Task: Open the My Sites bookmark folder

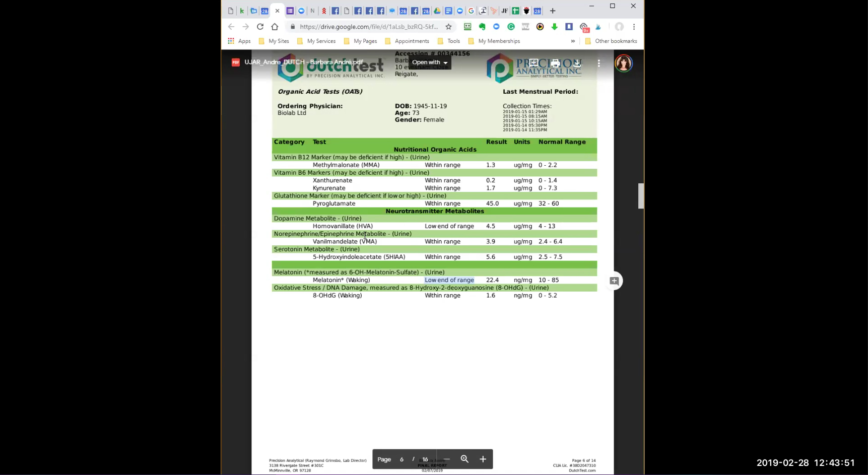Action: tap(274, 41)
